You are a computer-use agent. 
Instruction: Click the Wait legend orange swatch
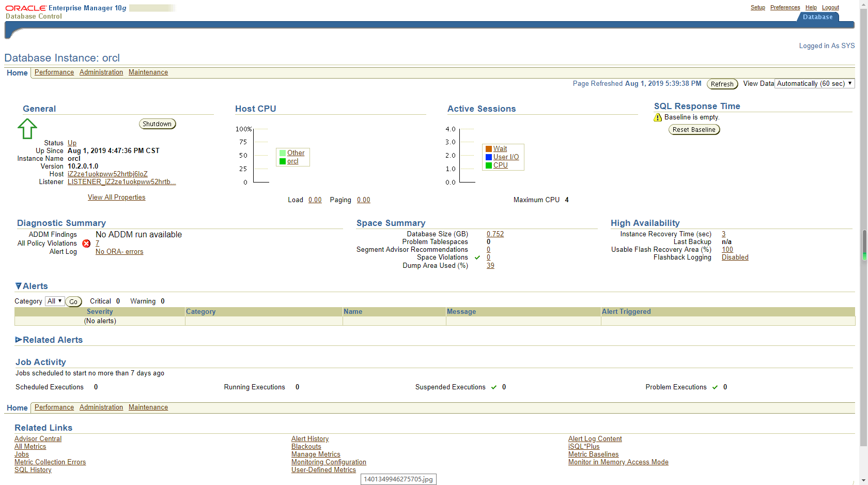(489, 149)
